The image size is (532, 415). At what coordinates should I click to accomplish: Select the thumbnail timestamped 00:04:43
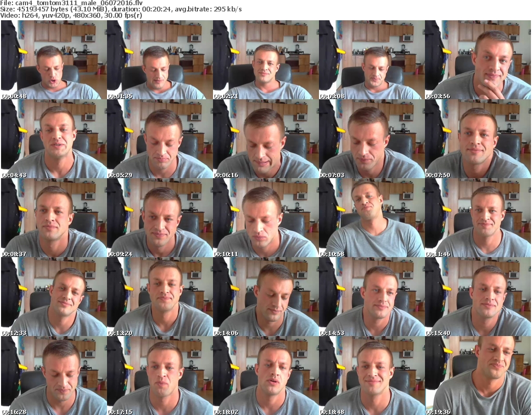point(54,139)
